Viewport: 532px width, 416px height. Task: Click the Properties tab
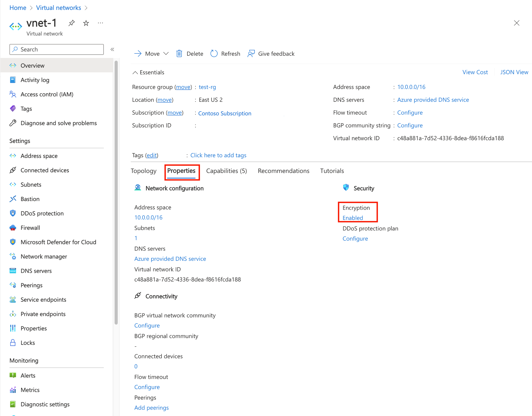181,170
